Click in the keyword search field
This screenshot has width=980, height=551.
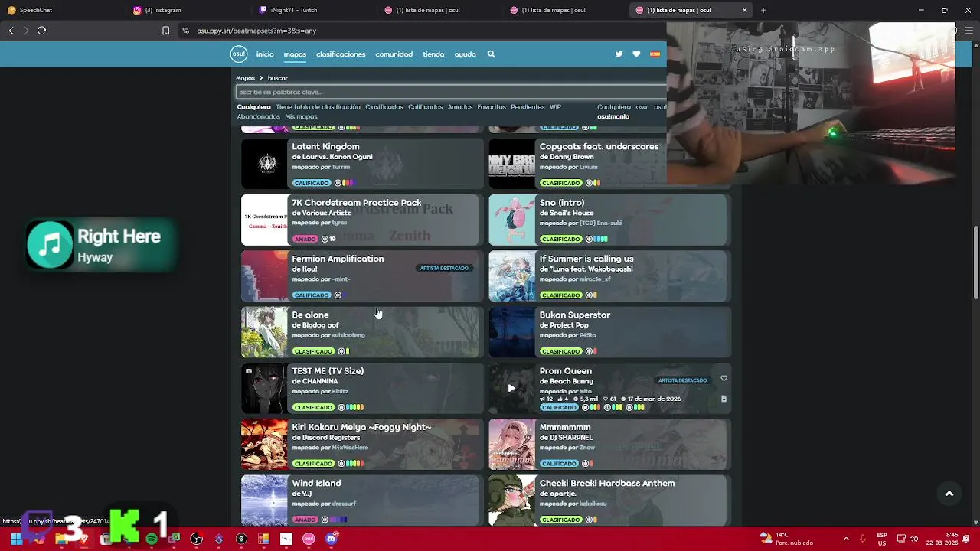pyautogui.click(x=452, y=92)
